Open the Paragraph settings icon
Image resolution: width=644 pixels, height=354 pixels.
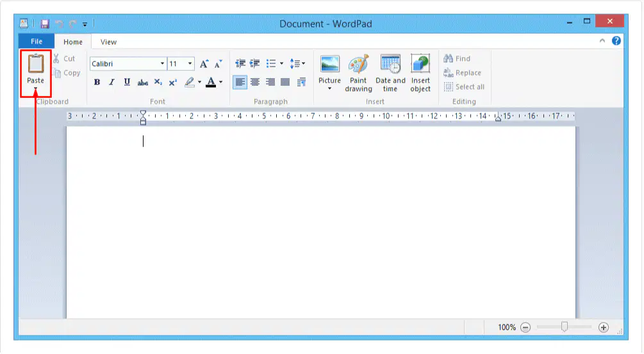pyautogui.click(x=301, y=82)
